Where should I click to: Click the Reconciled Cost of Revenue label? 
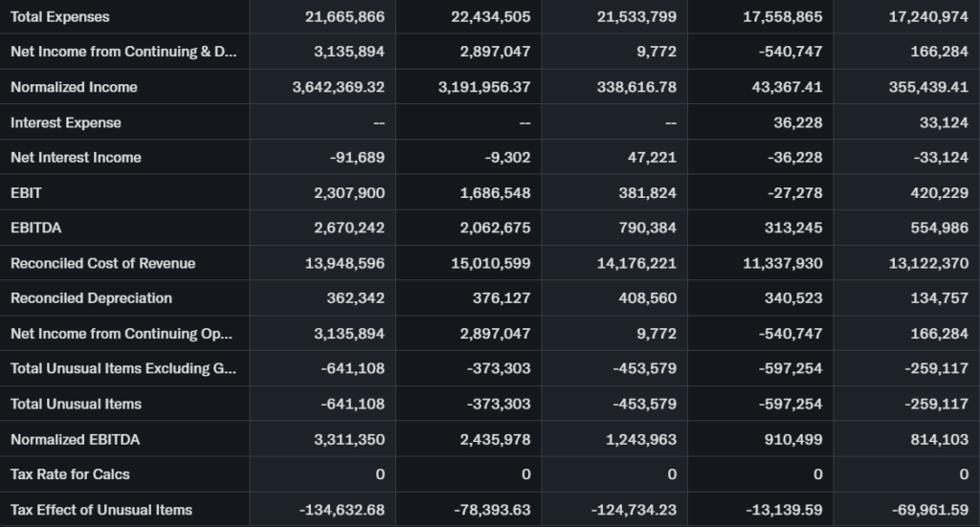(102, 263)
